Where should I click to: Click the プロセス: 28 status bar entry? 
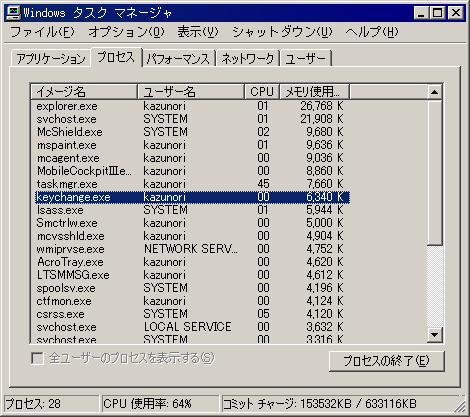[x=52, y=404]
